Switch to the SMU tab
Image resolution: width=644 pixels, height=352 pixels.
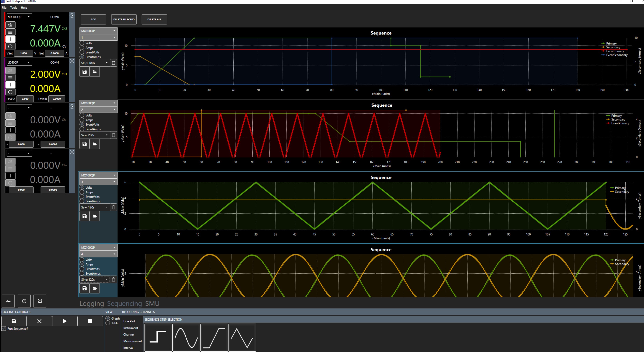(152, 303)
